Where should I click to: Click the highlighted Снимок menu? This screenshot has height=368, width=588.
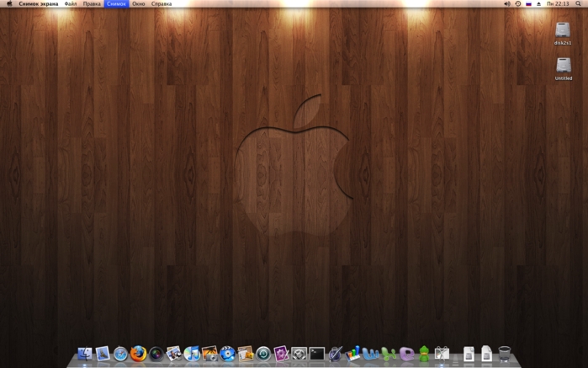point(116,3)
